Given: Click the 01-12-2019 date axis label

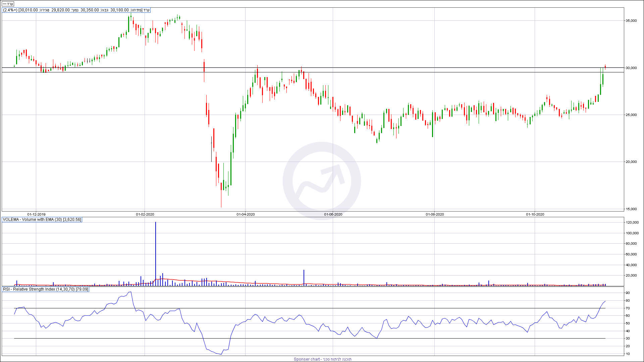Looking at the screenshot, I should coord(36,214).
